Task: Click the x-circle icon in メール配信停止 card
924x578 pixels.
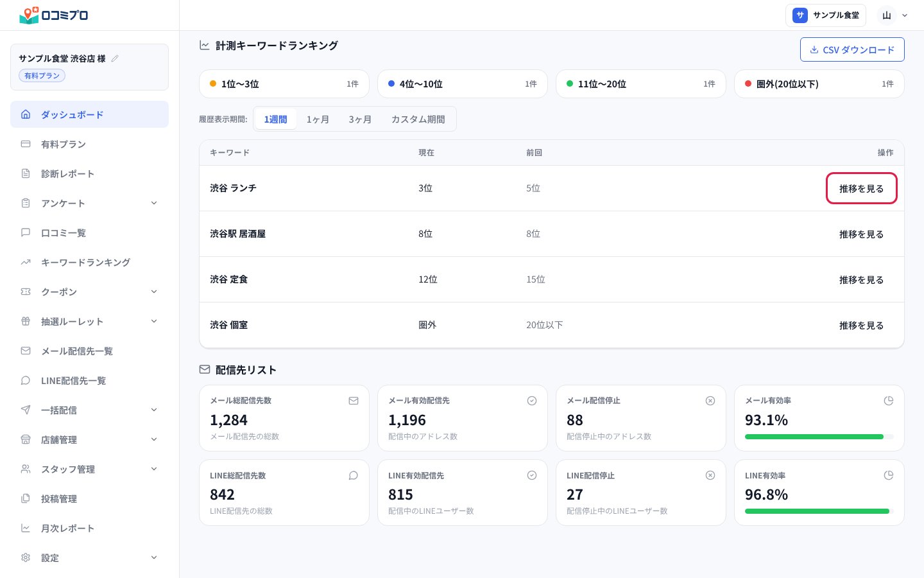Action: (710, 401)
